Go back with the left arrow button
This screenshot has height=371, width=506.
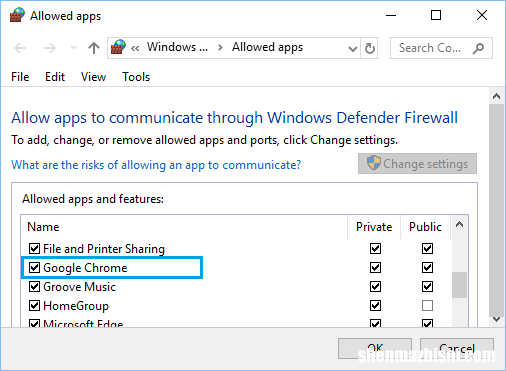point(20,48)
